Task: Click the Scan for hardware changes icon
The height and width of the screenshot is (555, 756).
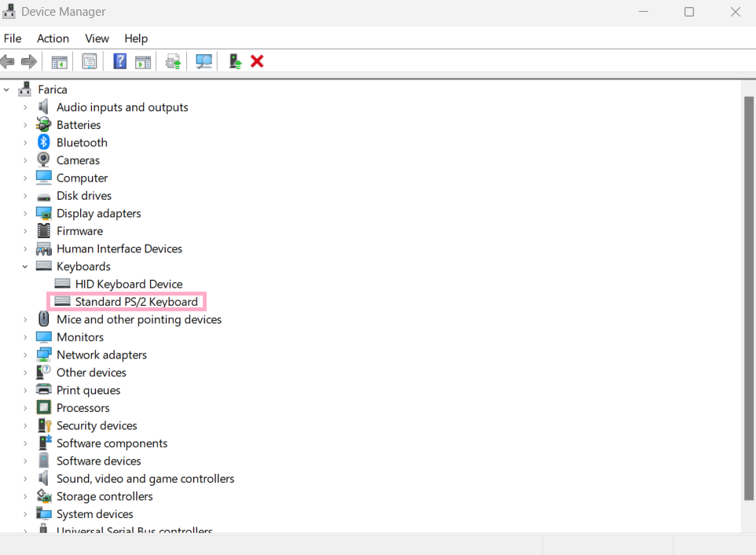Action: click(x=204, y=61)
